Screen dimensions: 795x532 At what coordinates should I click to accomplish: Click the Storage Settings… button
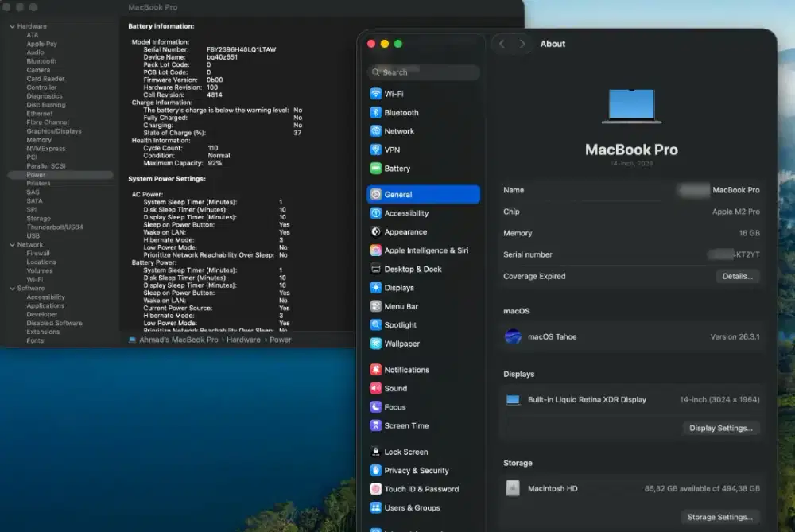[719, 518]
